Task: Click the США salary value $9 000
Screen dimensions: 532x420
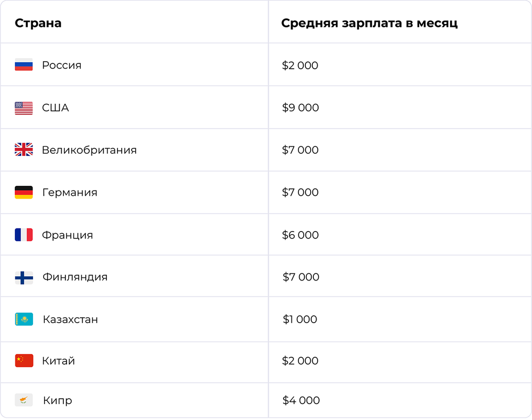Action: pos(301,108)
